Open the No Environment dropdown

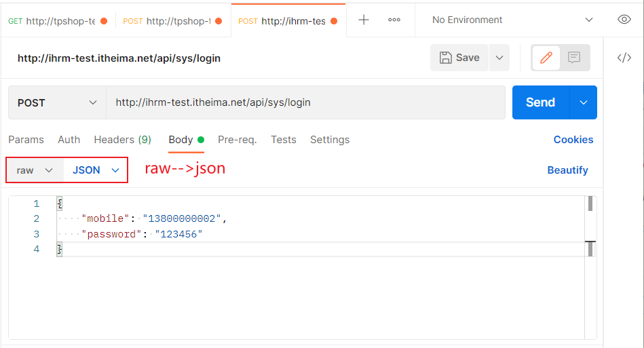(512, 20)
